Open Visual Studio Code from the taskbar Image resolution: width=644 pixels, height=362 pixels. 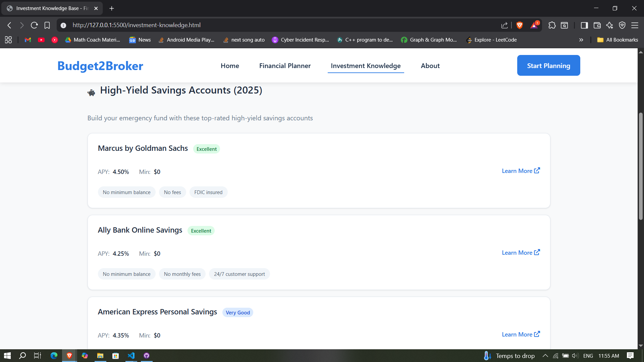[x=131, y=356]
